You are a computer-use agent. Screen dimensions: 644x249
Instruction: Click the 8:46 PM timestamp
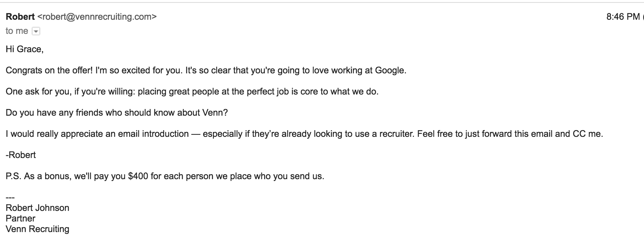tap(623, 17)
